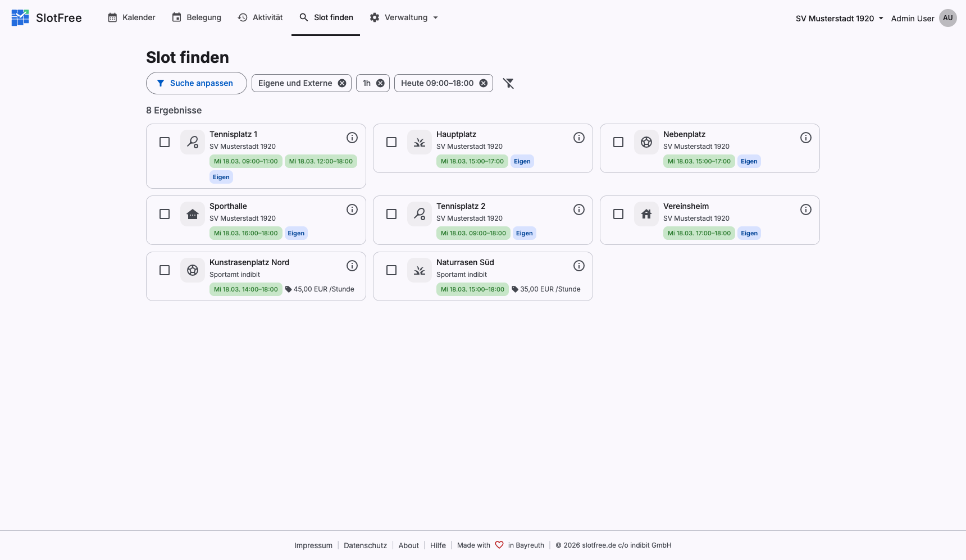The height and width of the screenshot is (560, 966).
Task: Click the Vereinsheim house icon
Action: (x=646, y=214)
